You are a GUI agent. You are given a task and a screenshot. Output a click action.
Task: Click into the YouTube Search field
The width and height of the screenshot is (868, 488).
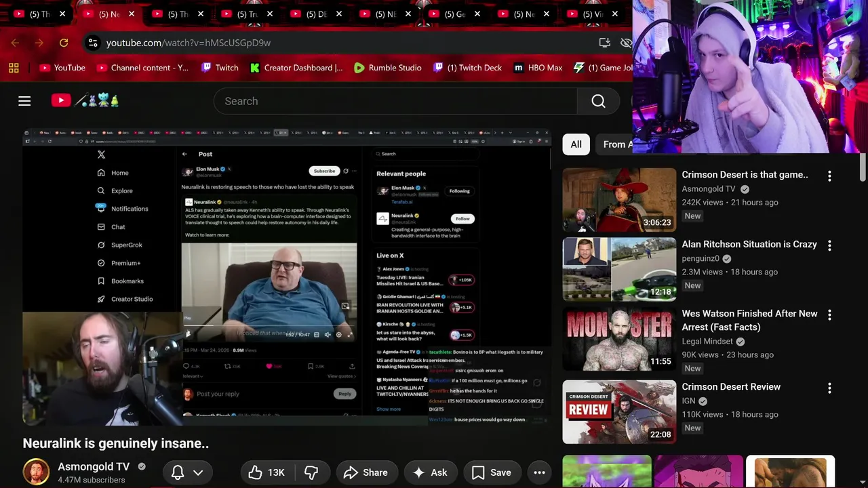coord(395,101)
